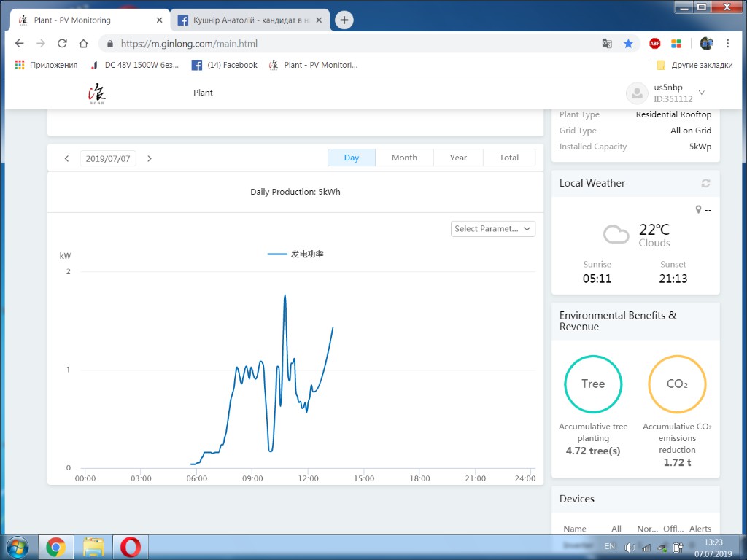This screenshot has width=747, height=560.
Task: Bookmark page with the star icon
Action: tap(628, 43)
